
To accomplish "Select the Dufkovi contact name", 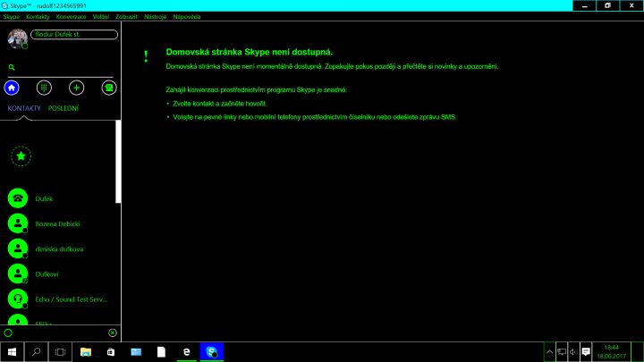I will click(47, 274).
